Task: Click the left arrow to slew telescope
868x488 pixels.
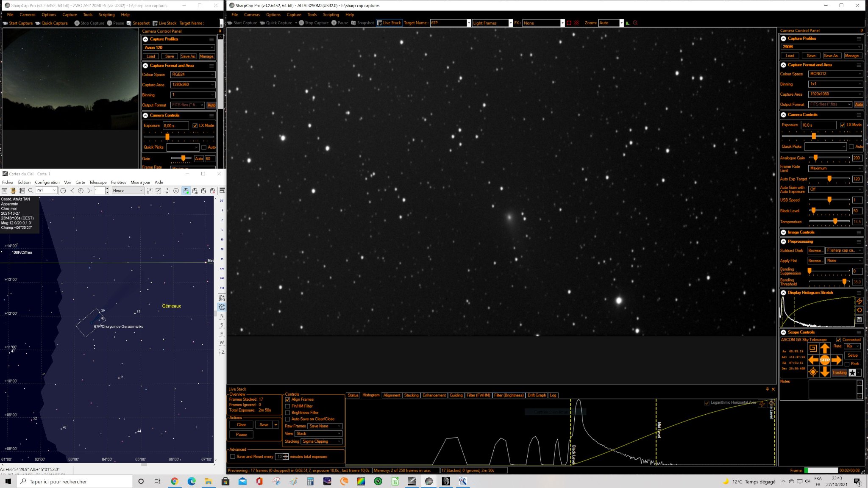Action: click(812, 360)
